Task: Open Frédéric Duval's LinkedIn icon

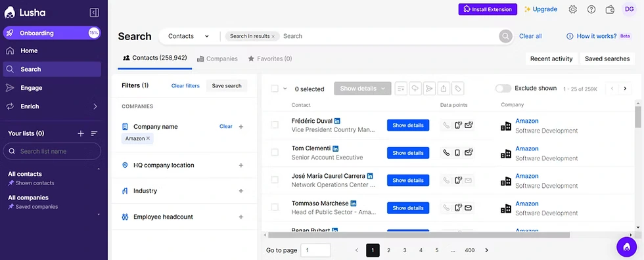Action: [x=337, y=121]
